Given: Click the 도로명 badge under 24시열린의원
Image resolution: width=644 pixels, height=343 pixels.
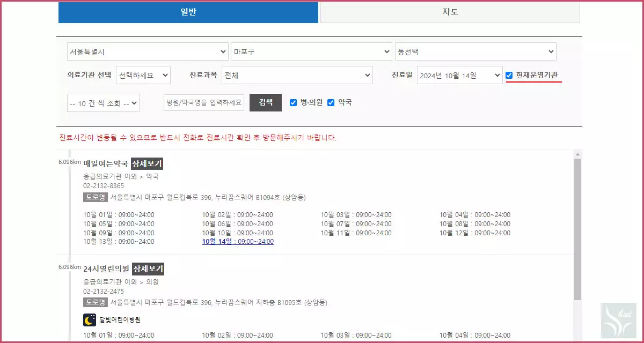Looking at the screenshot, I should 96,302.
